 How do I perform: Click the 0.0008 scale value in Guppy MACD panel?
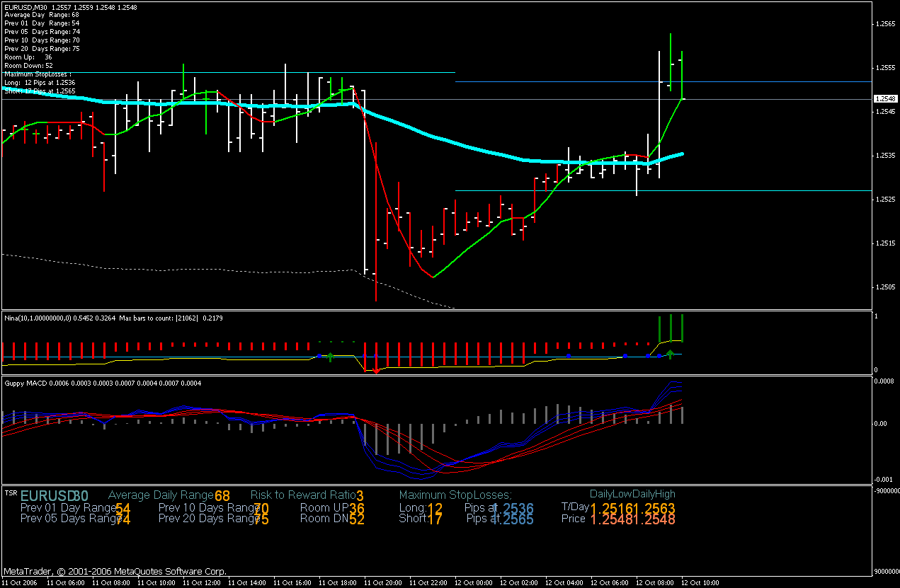click(x=885, y=380)
